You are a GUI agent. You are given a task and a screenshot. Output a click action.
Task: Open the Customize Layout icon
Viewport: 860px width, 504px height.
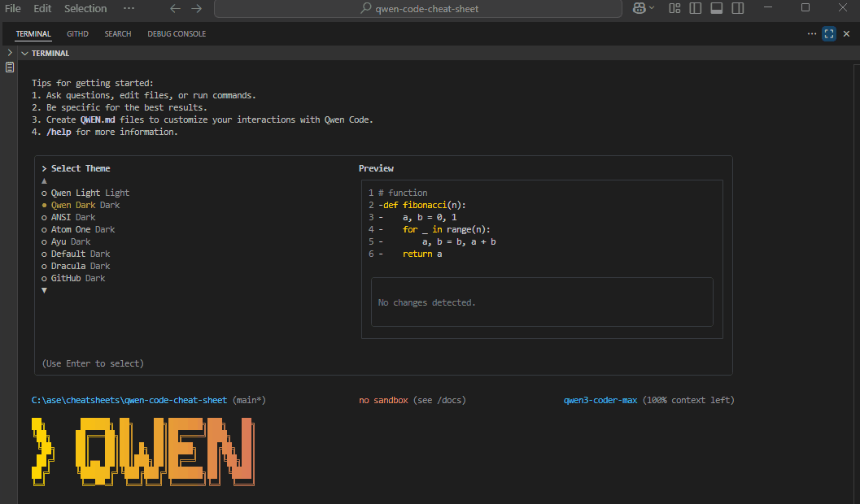[x=674, y=8]
